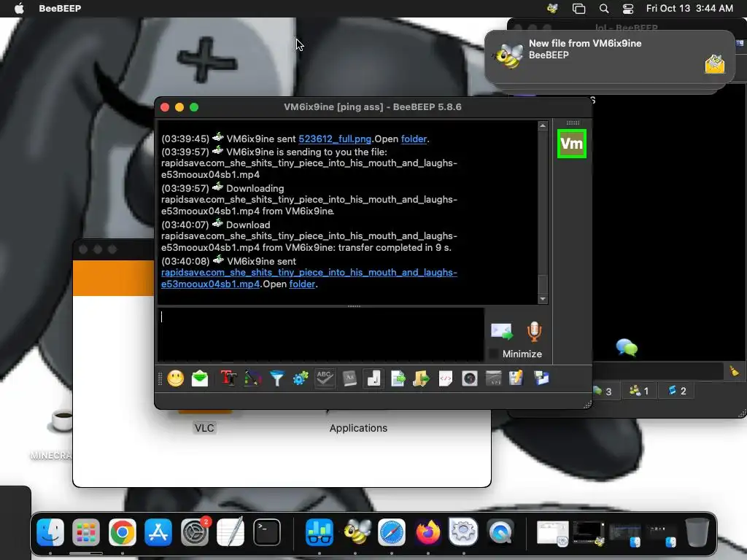Open TextEdit notepad icon in dock
The height and width of the screenshot is (560, 747).
click(231, 532)
